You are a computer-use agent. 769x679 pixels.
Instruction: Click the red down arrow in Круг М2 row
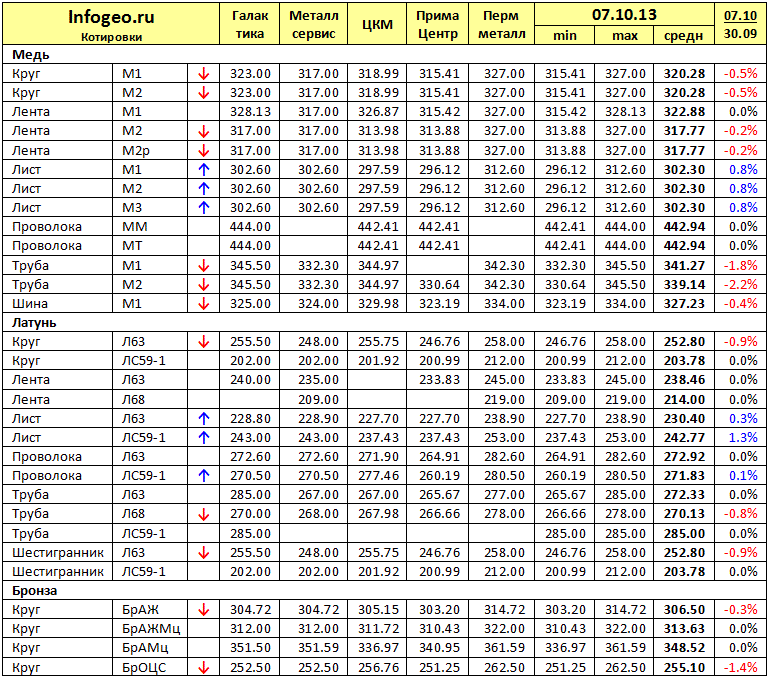click(204, 93)
